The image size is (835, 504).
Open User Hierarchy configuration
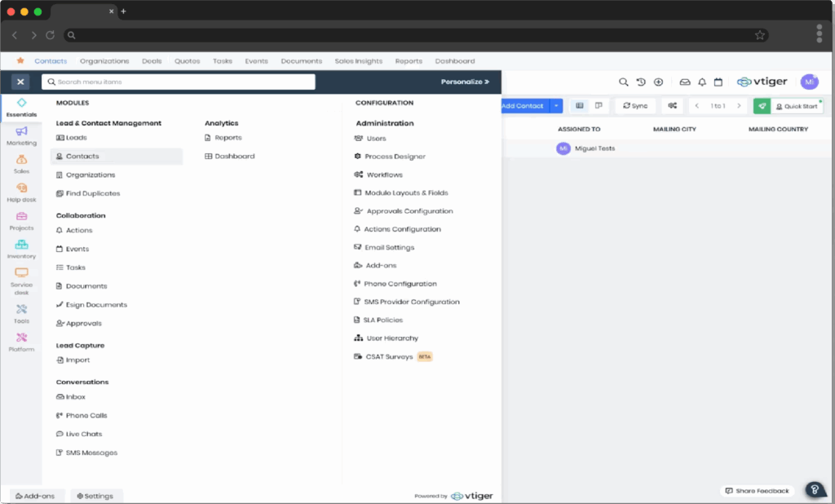pos(386,338)
